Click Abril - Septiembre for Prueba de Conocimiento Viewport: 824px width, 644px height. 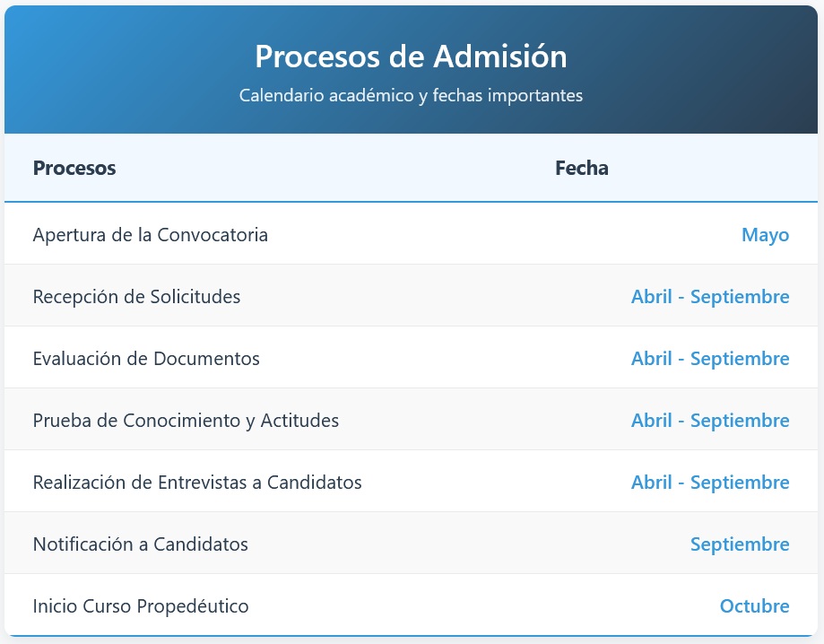[x=710, y=421]
